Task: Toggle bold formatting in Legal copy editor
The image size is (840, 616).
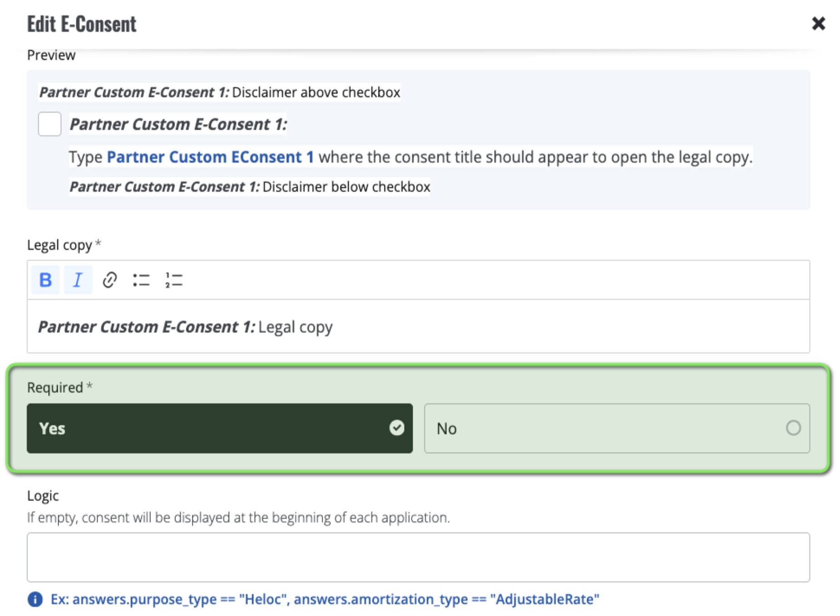Action: pyautogui.click(x=45, y=280)
